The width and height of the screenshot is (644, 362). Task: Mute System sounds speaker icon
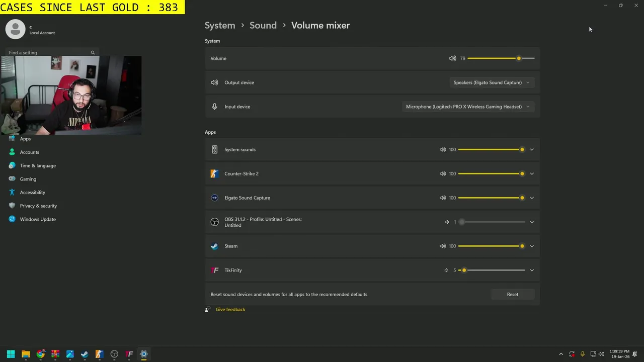coord(443,149)
